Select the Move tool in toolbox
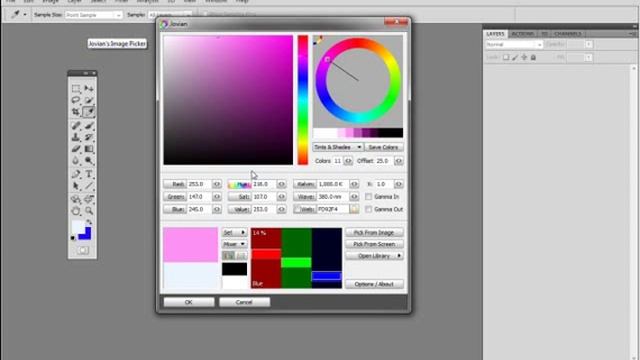 pyautogui.click(x=89, y=89)
